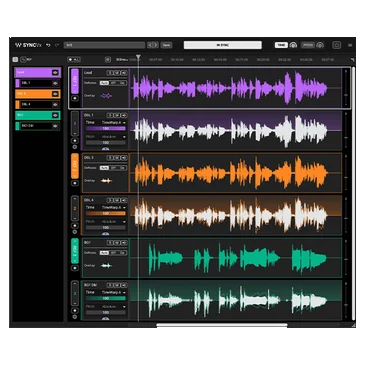Adjust DBL 4 orange Time amount slider
Viewport: 365px width, 365px height.
coord(106,213)
